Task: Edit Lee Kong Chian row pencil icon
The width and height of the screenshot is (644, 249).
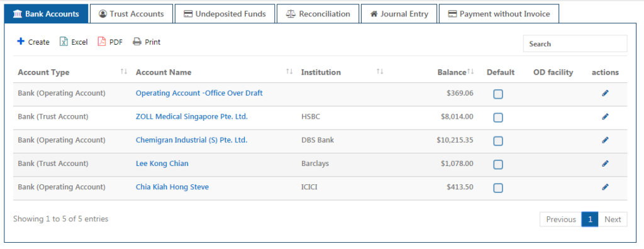Action: [605, 163]
